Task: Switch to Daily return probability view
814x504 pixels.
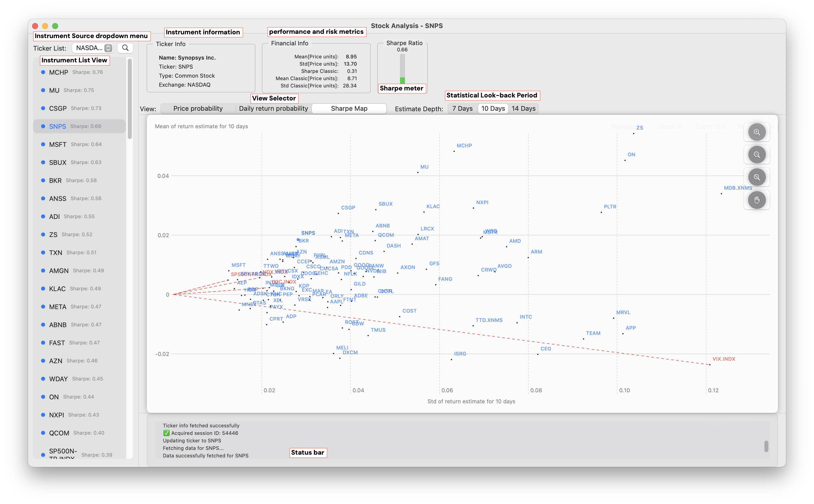Action: 273,109
